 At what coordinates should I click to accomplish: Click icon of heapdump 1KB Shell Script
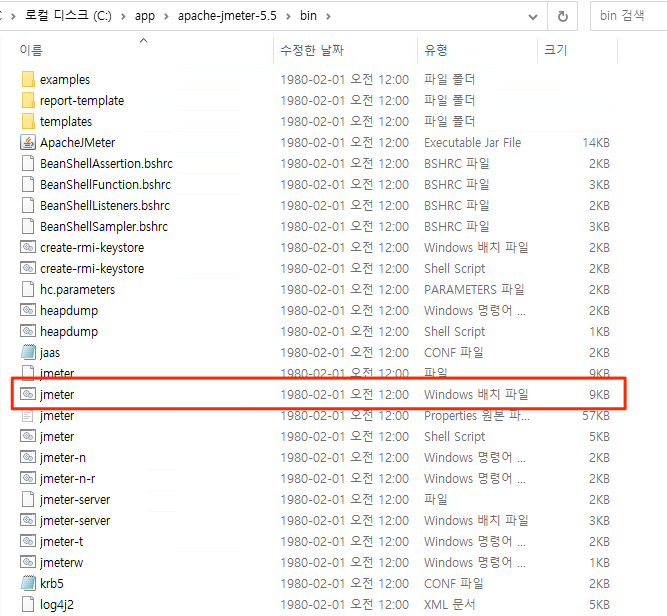pyautogui.click(x=28, y=331)
